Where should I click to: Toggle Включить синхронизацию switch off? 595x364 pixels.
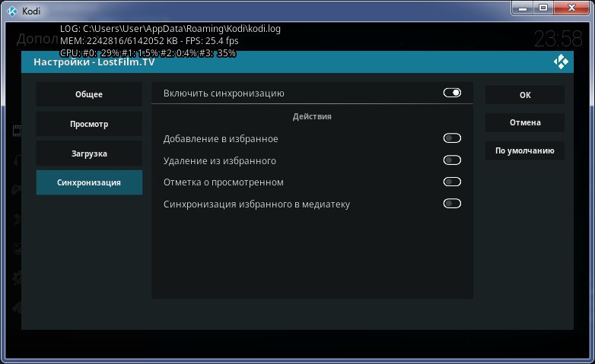pyautogui.click(x=452, y=93)
